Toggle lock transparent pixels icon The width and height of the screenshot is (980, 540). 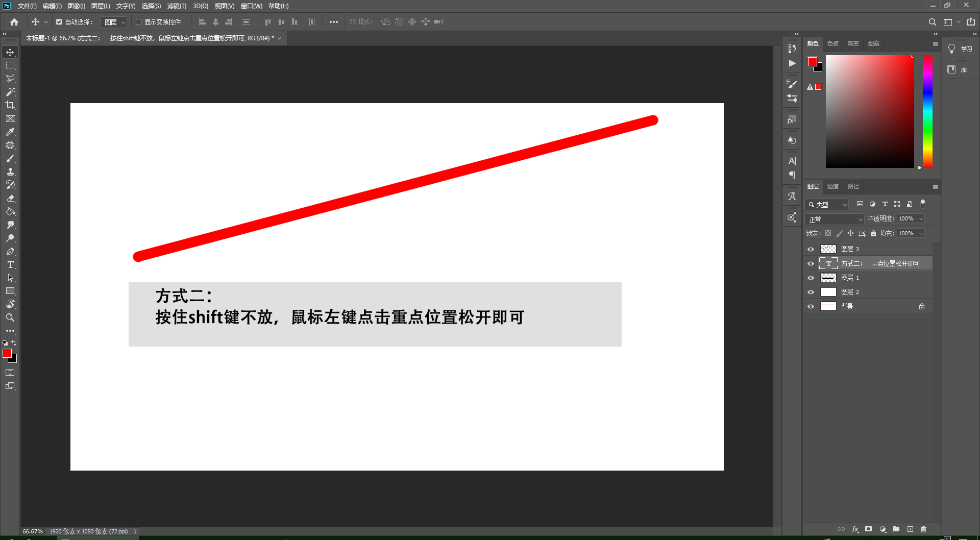828,233
